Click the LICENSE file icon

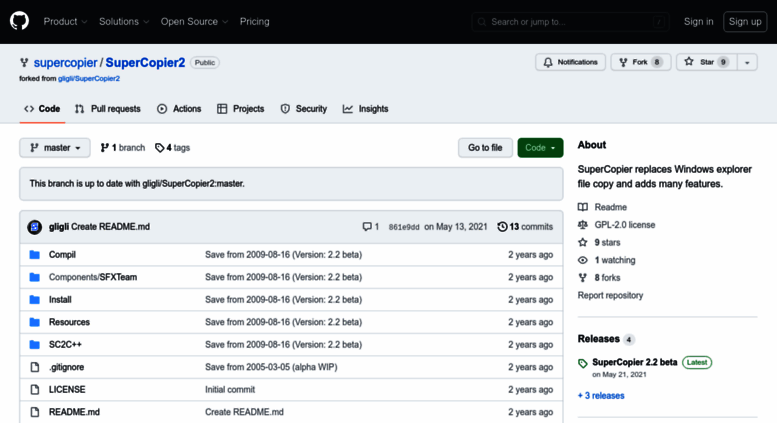[34, 389]
